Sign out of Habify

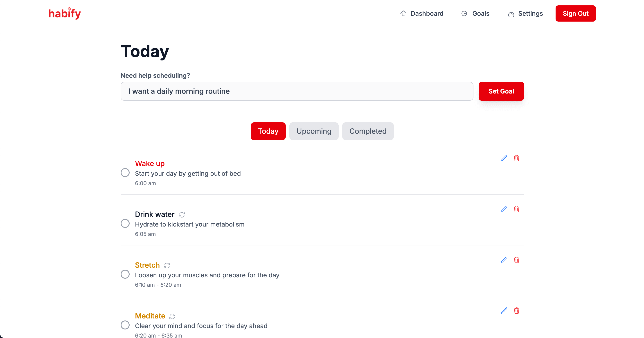575,13
